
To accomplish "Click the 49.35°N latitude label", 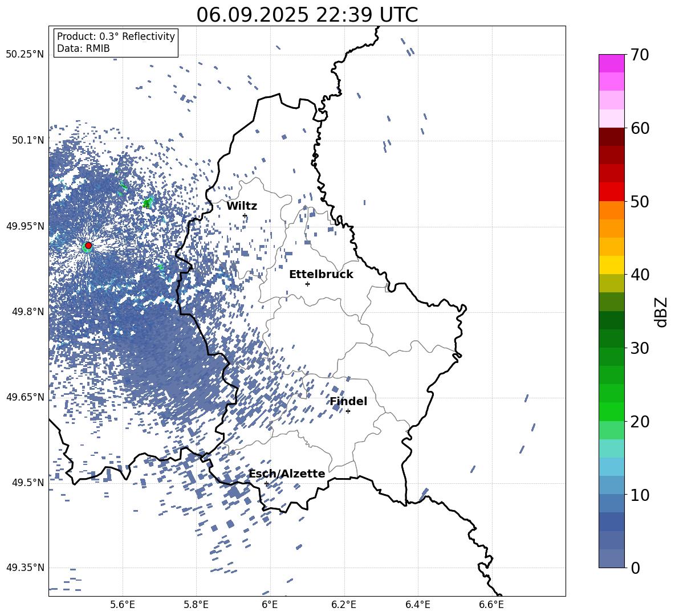I will (x=25, y=568).
